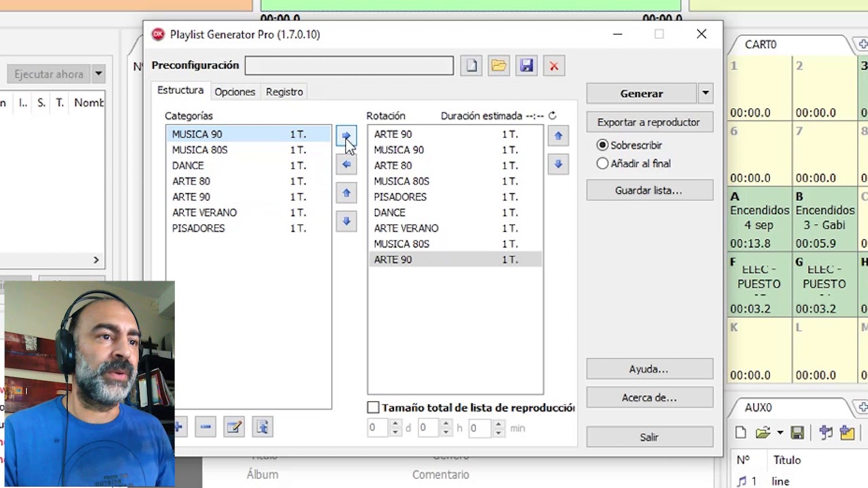Viewport: 868px width, 488px height.
Task: Select the last ARTE 90 entry in Rotación
Action: click(x=455, y=260)
